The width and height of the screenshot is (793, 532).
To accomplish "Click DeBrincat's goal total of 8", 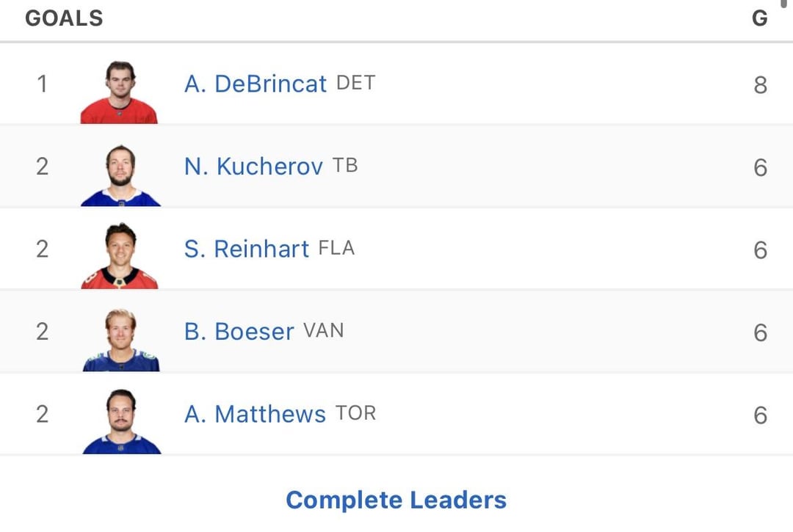I will click(760, 85).
